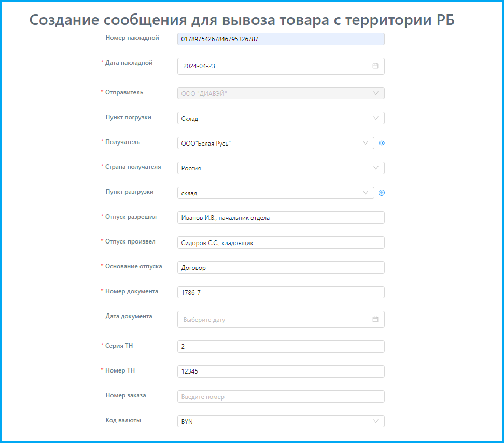Edit the Номер документа field
This screenshot has width=504, height=443.
pyautogui.click(x=281, y=292)
